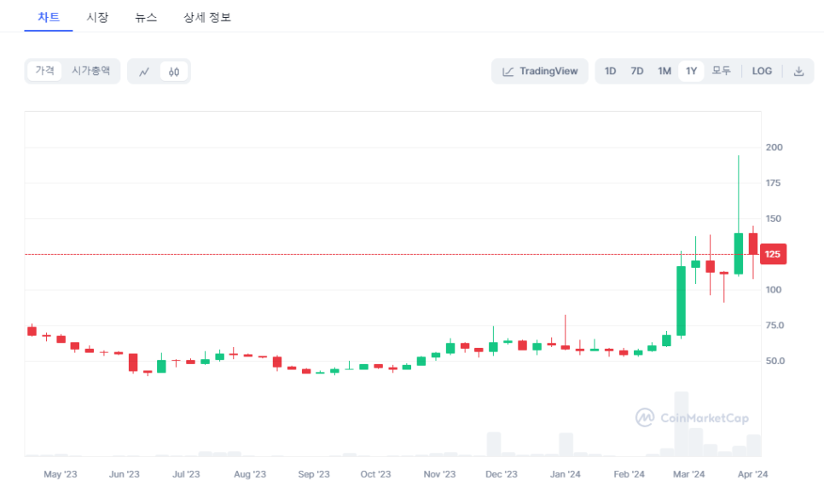This screenshot has height=504, width=824.
Task: Click the tallest volume bar before Mar '24
Action: click(681, 424)
